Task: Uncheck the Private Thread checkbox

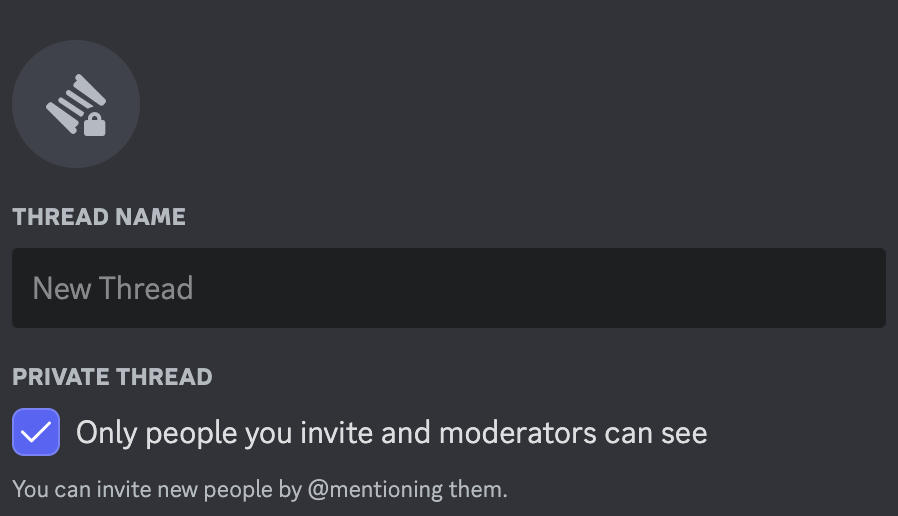Action: click(x=36, y=432)
